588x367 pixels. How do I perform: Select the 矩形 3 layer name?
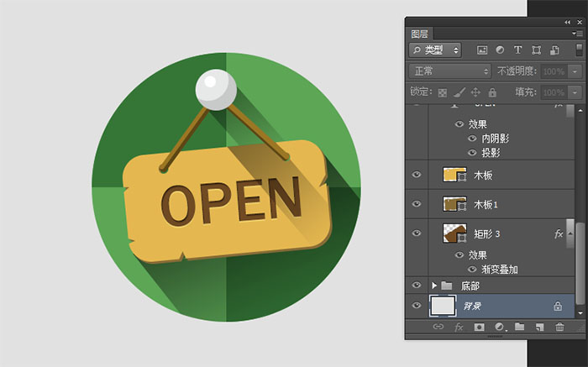click(x=486, y=234)
